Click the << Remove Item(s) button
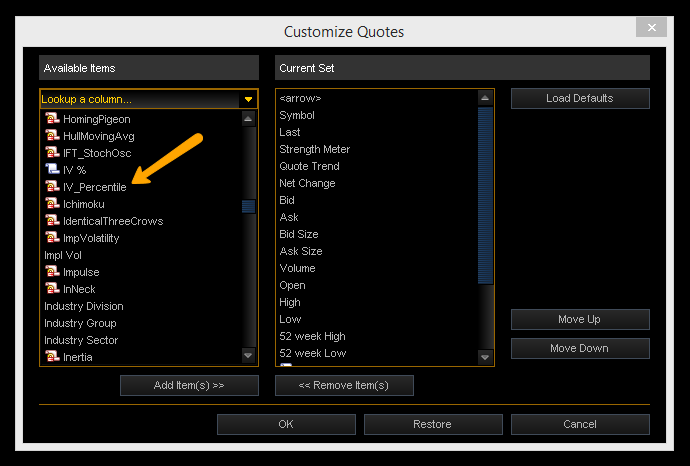Viewport: 690px width, 466px height. tap(344, 385)
